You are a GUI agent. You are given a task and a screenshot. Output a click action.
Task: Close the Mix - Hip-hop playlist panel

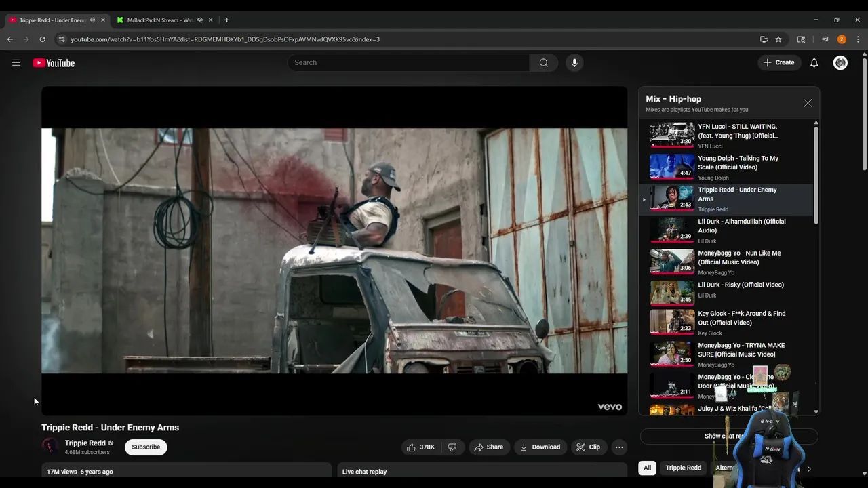(x=808, y=103)
